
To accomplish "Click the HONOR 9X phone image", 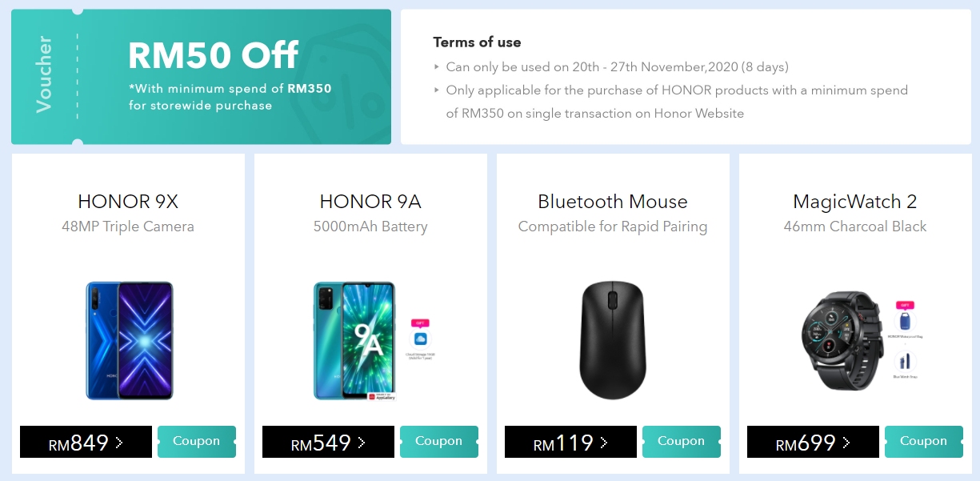I will tap(129, 339).
